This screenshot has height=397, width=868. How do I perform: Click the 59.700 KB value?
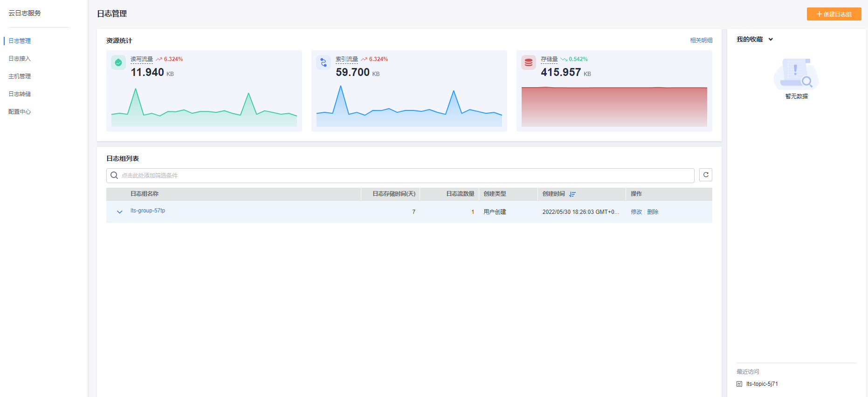[358, 73]
